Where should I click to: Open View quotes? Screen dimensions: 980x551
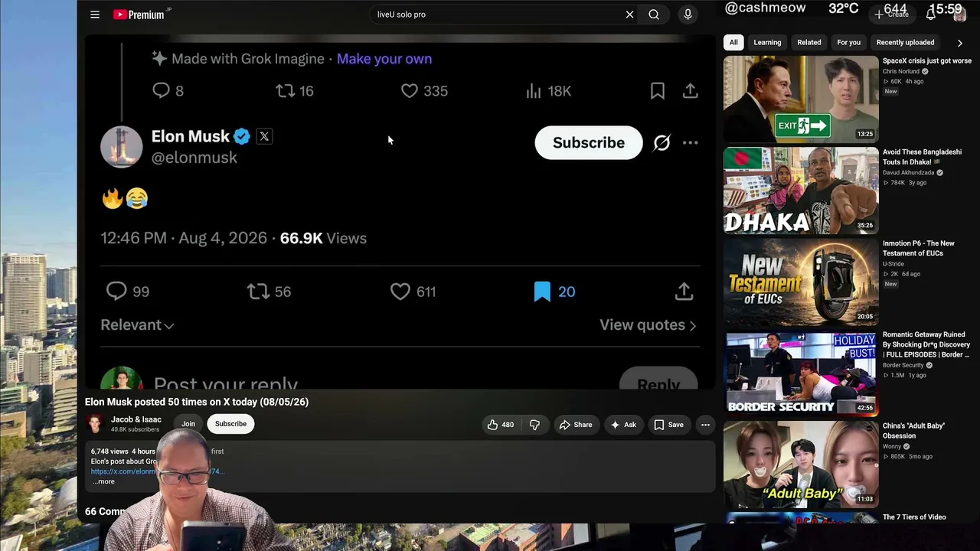pos(648,325)
